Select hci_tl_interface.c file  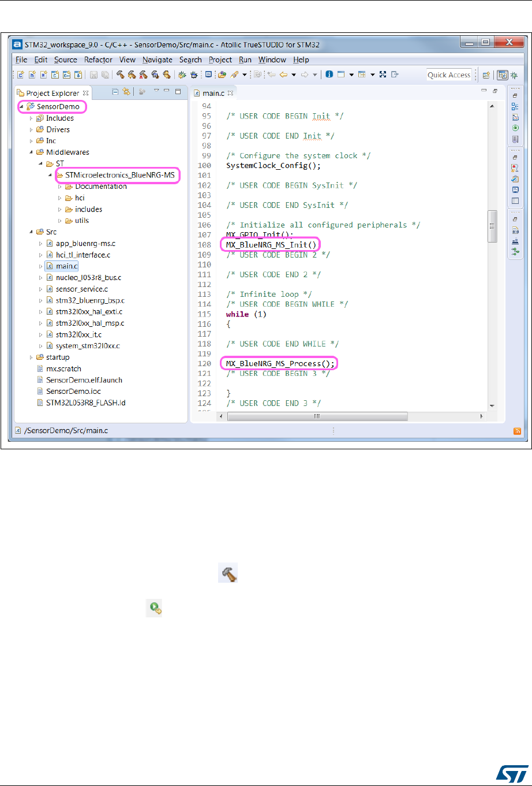[83, 255]
